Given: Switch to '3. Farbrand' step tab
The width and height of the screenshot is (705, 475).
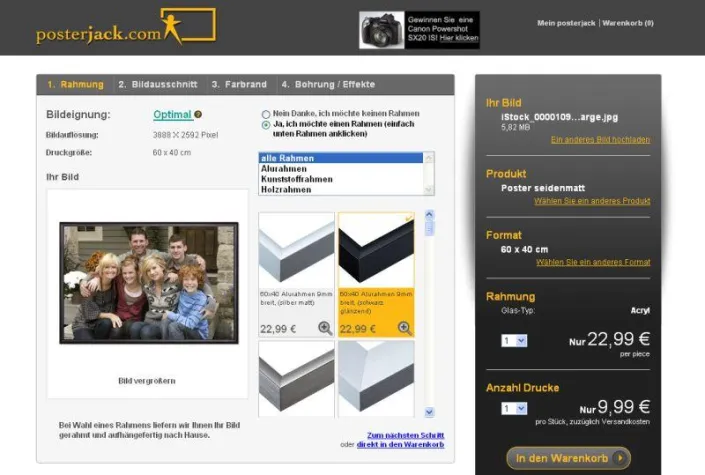Looking at the screenshot, I should tap(239, 85).
